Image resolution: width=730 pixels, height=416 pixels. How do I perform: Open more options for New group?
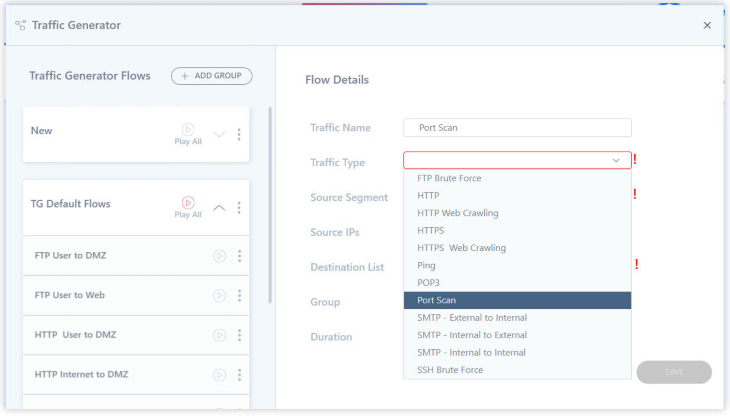[x=239, y=135]
